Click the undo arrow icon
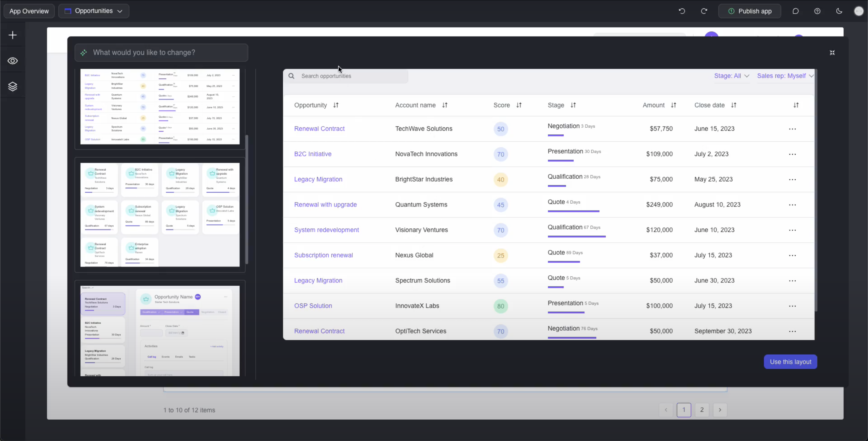868x441 pixels. tap(682, 11)
